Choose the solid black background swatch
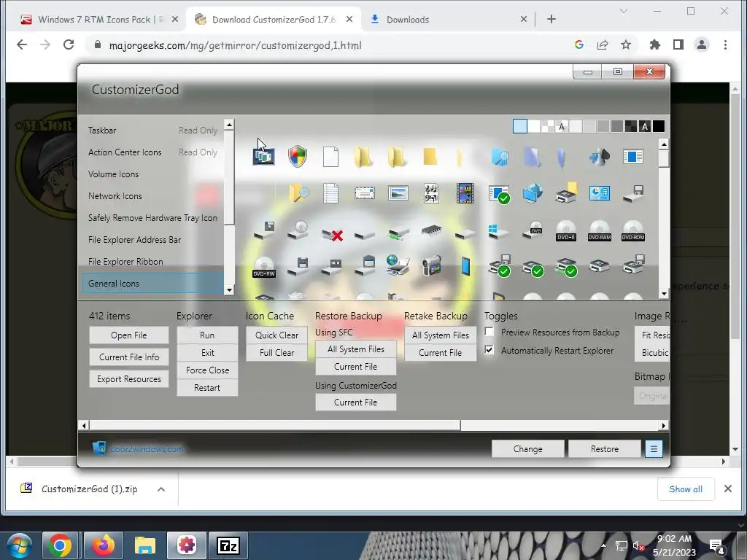The height and width of the screenshot is (560, 747). (x=659, y=126)
